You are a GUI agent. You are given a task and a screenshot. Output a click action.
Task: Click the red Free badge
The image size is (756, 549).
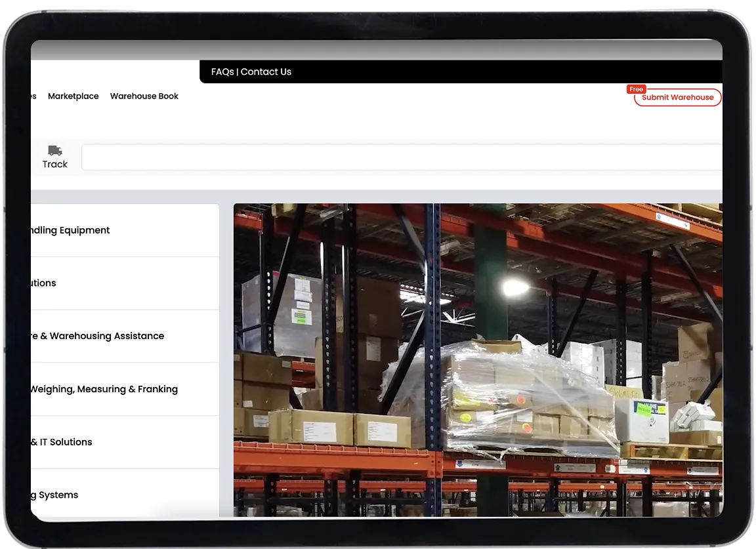click(x=636, y=89)
